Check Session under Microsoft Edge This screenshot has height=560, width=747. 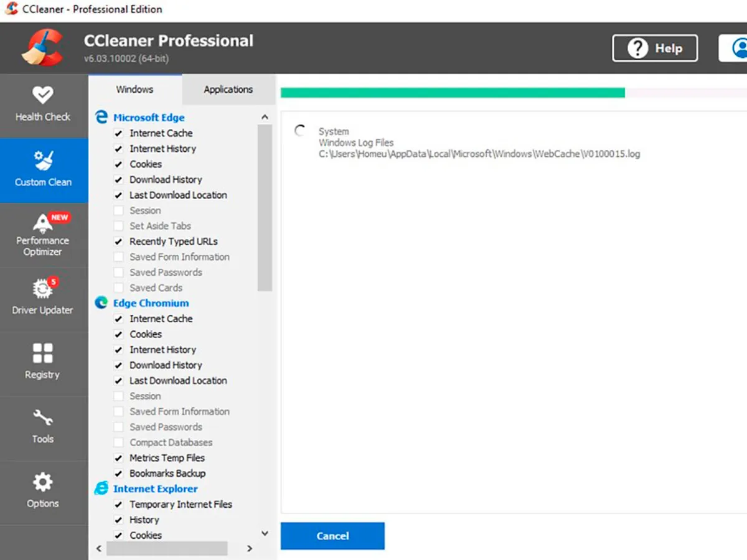pyautogui.click(x=118, y=210)
